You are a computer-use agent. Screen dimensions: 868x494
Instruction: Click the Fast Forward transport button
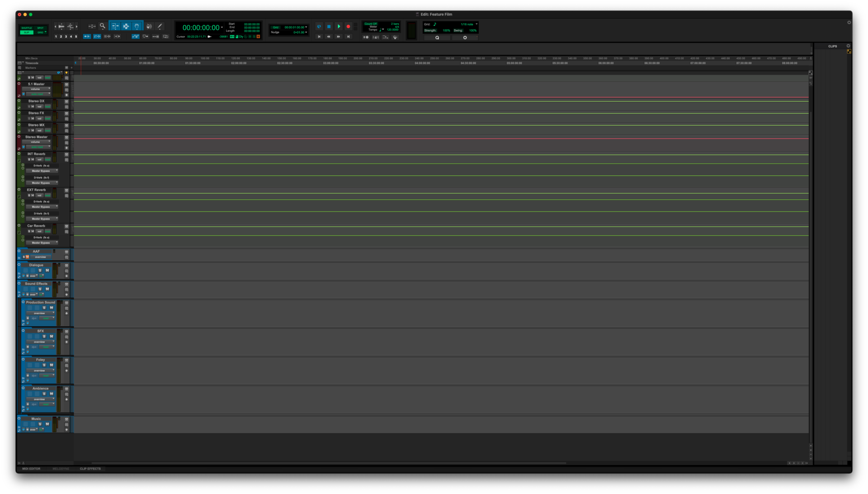pos(339,37)
